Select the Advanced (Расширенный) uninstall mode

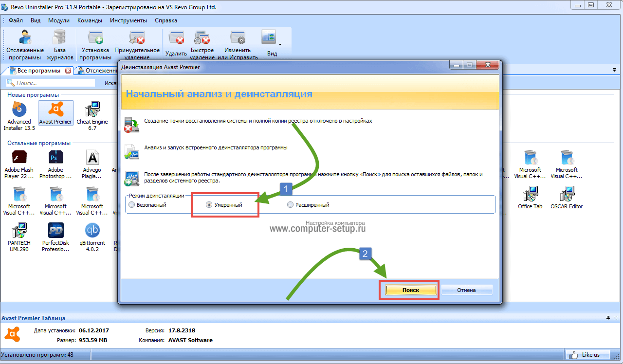291,205
